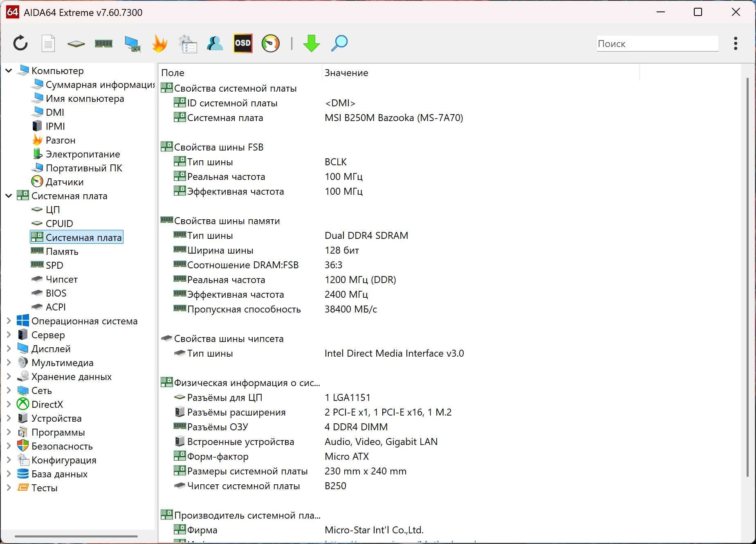The image size is (756, 544).
Task: Expand the База данных node
Action: click(9, 474)
